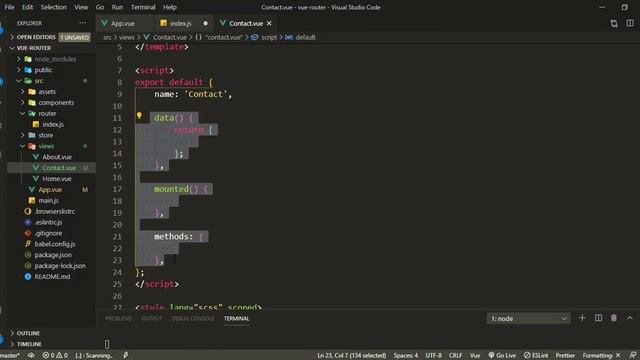Open the Go menu
Screen dimensions: 640x360
(x=100, y=7)
